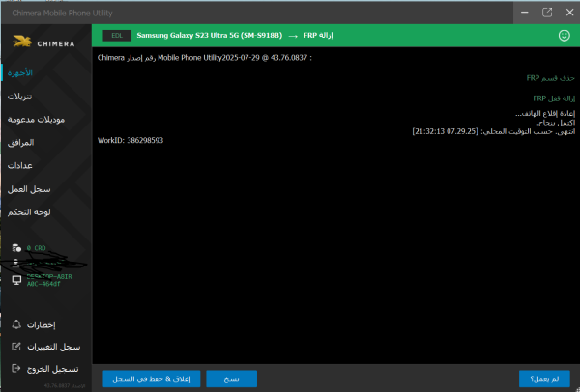
Task: Open the المرافق utilities section
Action: tap(20, 143)
